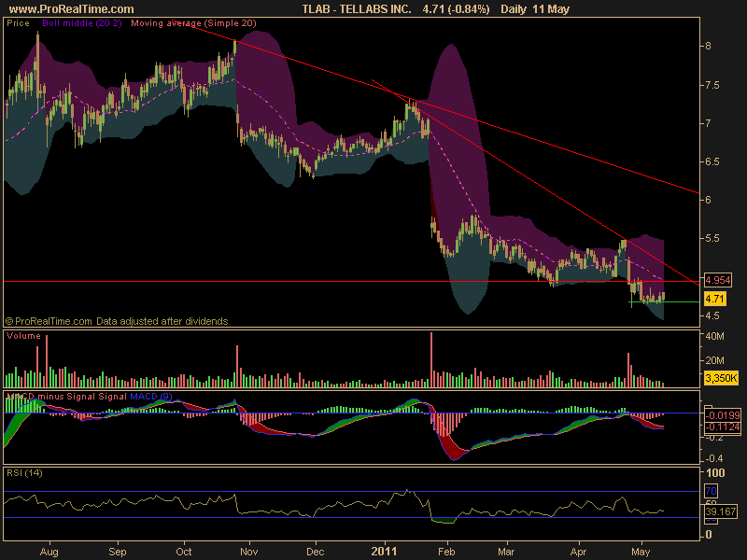Image resolution: width=747 pixels, height=560 pixels.
Task: Click the price 4.71 (-0.84%) in header
Action: click(456, 9)
